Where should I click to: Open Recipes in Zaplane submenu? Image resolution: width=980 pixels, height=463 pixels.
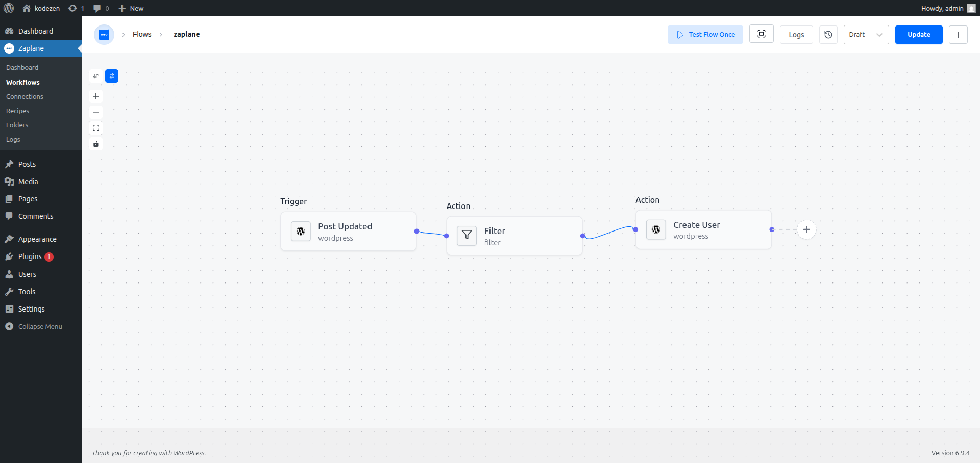point(17,111)
